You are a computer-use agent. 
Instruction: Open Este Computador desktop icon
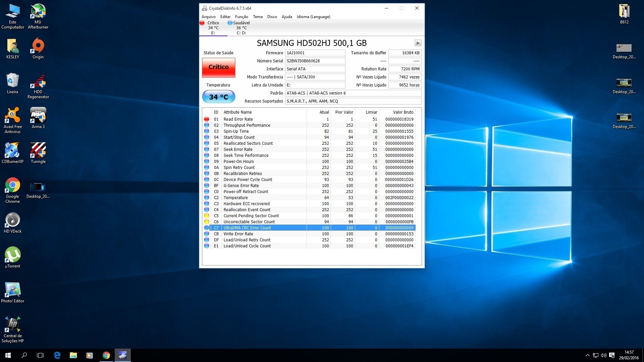tap(13, 16)
